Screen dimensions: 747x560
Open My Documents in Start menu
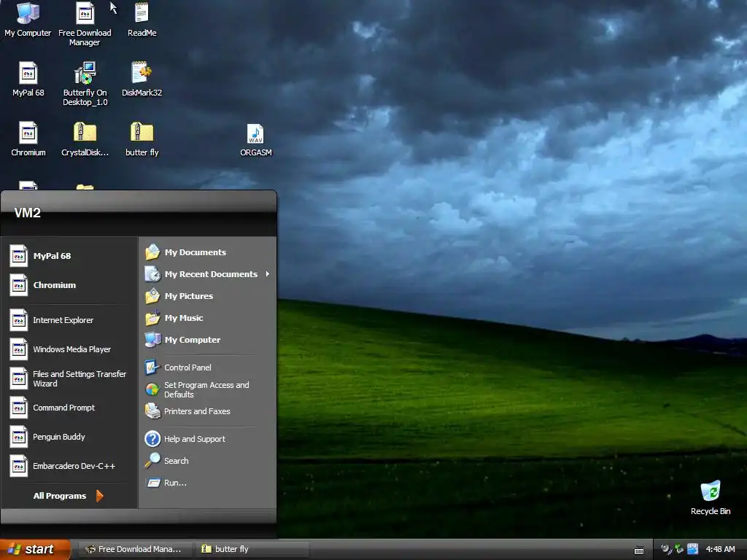click(207, 252)
